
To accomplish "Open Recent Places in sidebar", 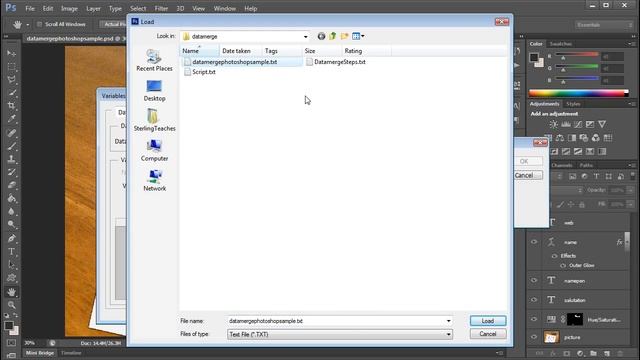I will [154, 60].
